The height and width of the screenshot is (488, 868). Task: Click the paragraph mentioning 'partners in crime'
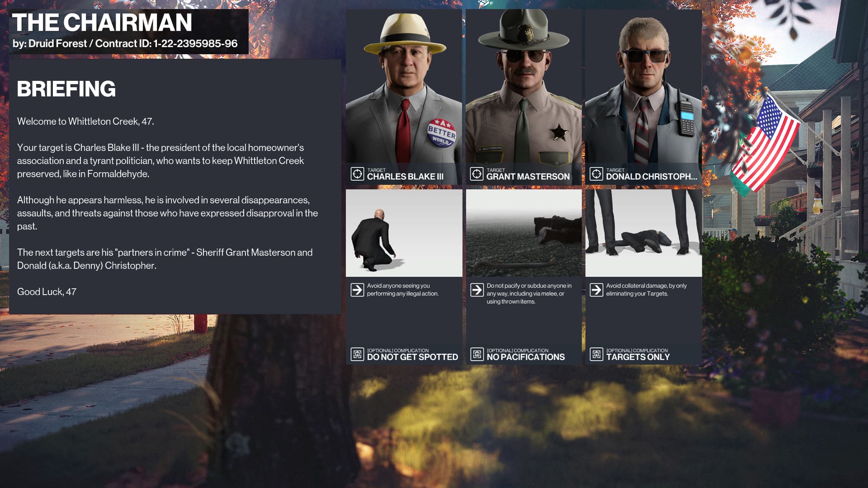coord(165,259)
